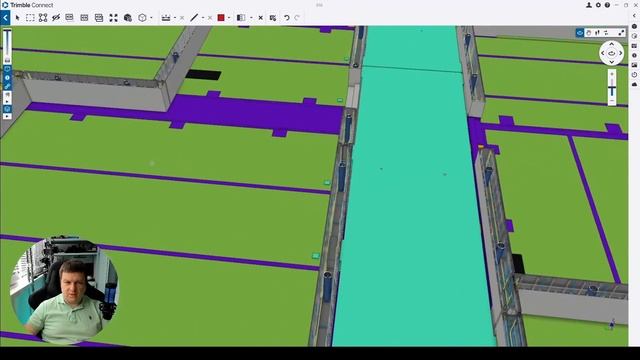
Task: Open the image views icon in right sidebar
Action: [634, 65]
